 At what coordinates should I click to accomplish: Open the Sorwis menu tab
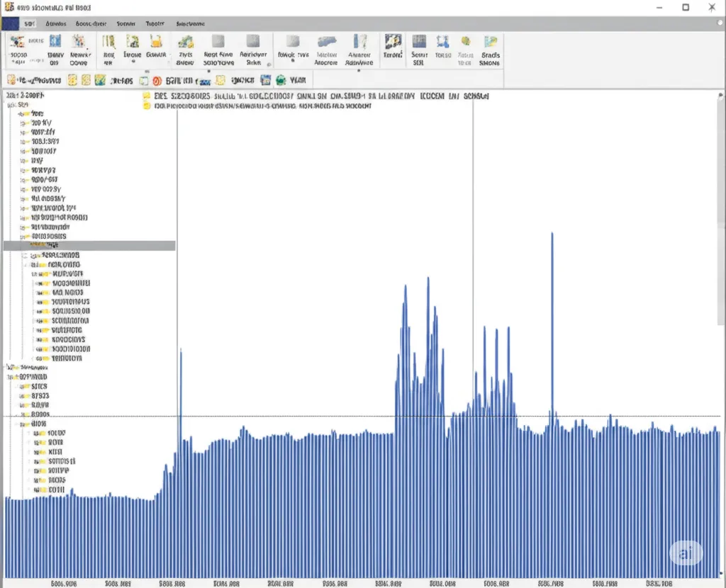click(126, 23)
